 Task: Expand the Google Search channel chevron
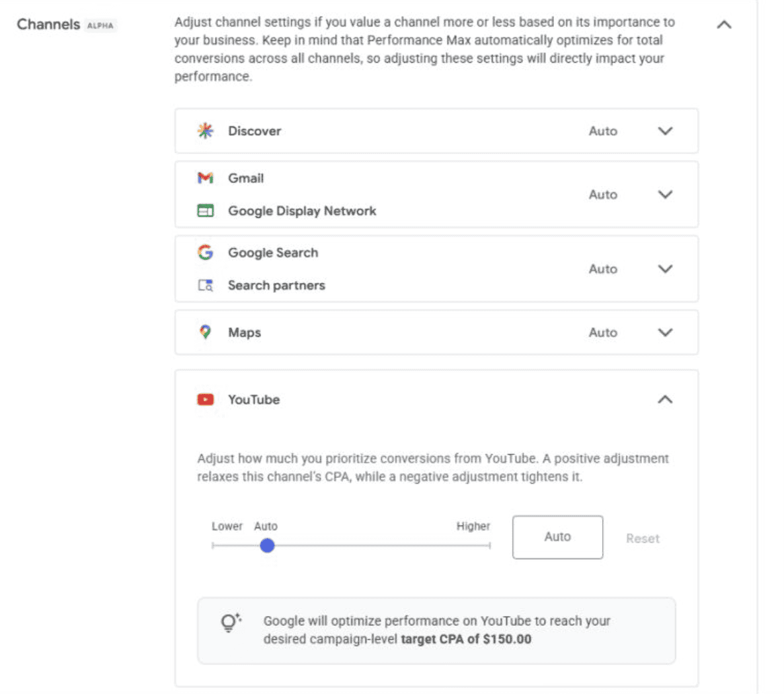tap(665, 269)
